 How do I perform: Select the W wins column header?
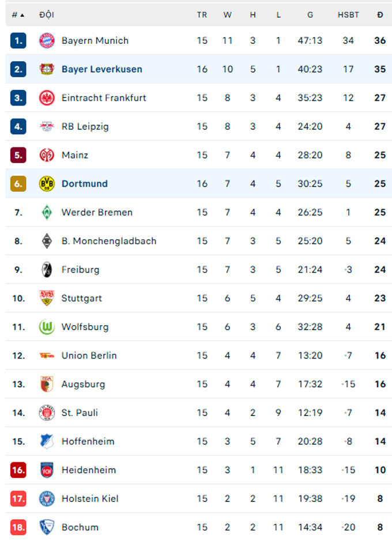coord(227,15)
